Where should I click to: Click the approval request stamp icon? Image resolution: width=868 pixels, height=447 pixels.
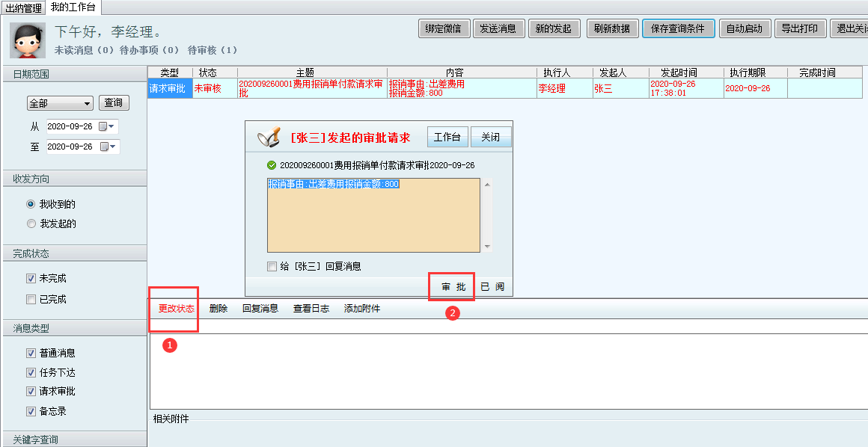tap(268, 138)
